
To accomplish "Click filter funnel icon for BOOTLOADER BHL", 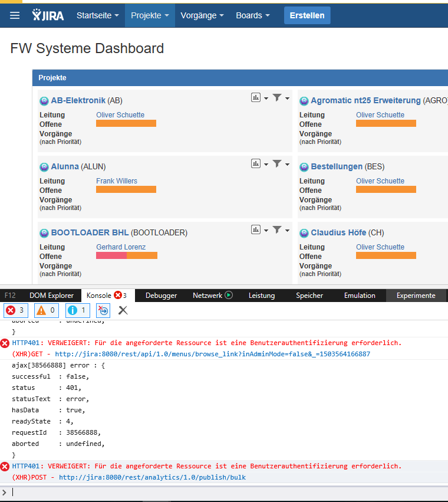I will tap(277, 229).
